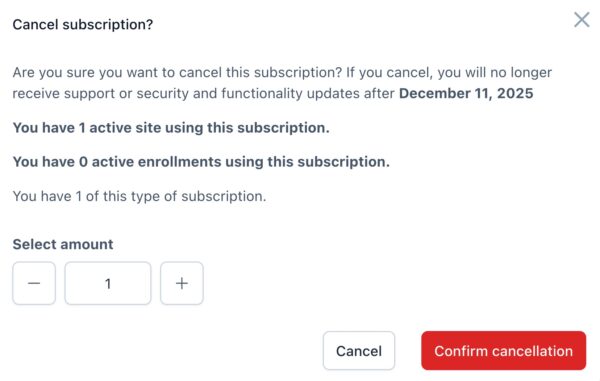The width and height of the screenshot is (600, 381).
Task: Click the amount input field showing 1
Action: pos(108,283)
